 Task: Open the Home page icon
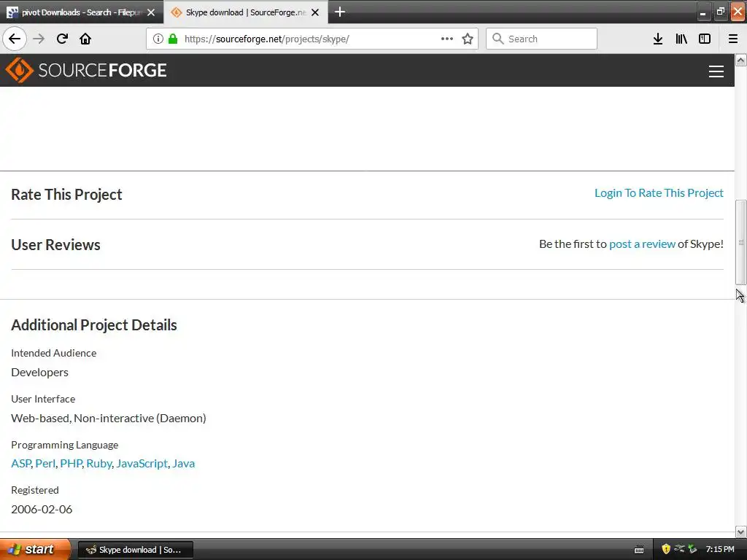pos(85,39)
